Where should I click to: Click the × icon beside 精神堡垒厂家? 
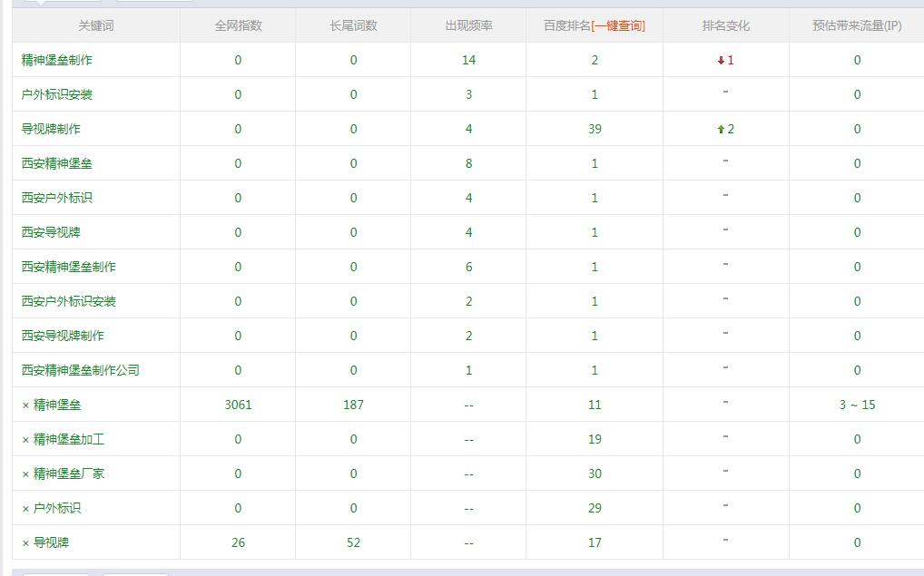[x=25, y=474]
